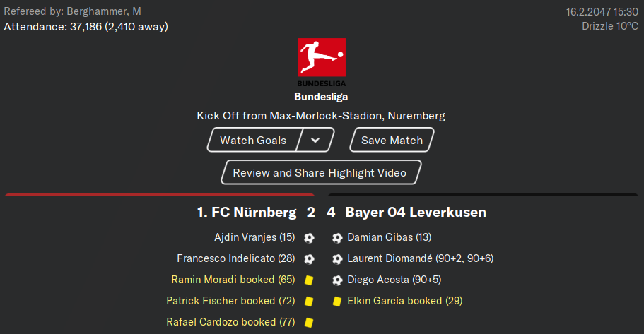Click goal icon beside Francesco Indelicato
This screenshot has height=334, width=644.
pyautogui.click(x=309, y=259)
